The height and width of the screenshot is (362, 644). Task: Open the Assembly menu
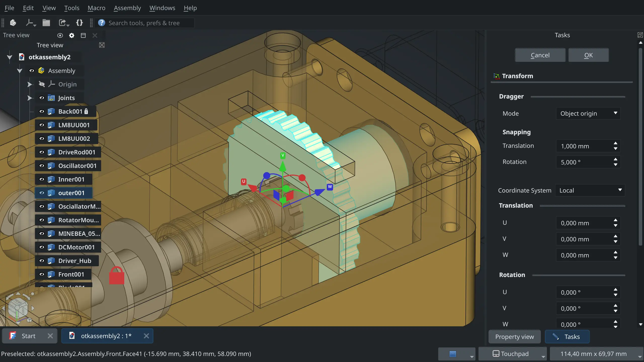[x=127, y=8]
